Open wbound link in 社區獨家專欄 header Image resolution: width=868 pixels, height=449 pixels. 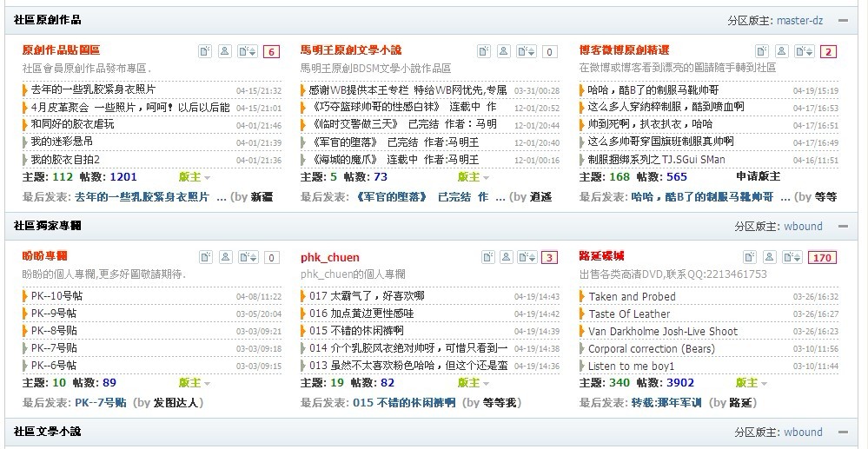coord(803,227)
